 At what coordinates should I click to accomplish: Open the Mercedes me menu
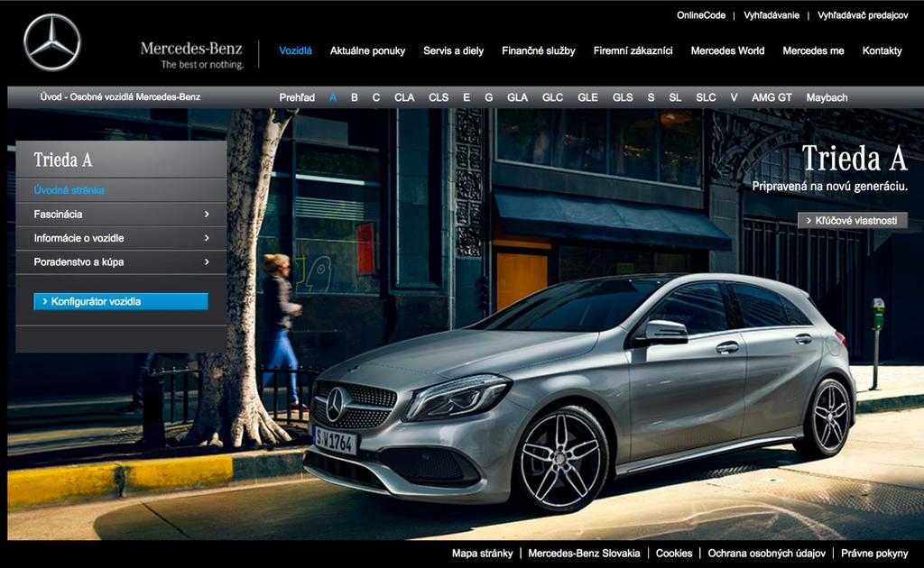813,50
